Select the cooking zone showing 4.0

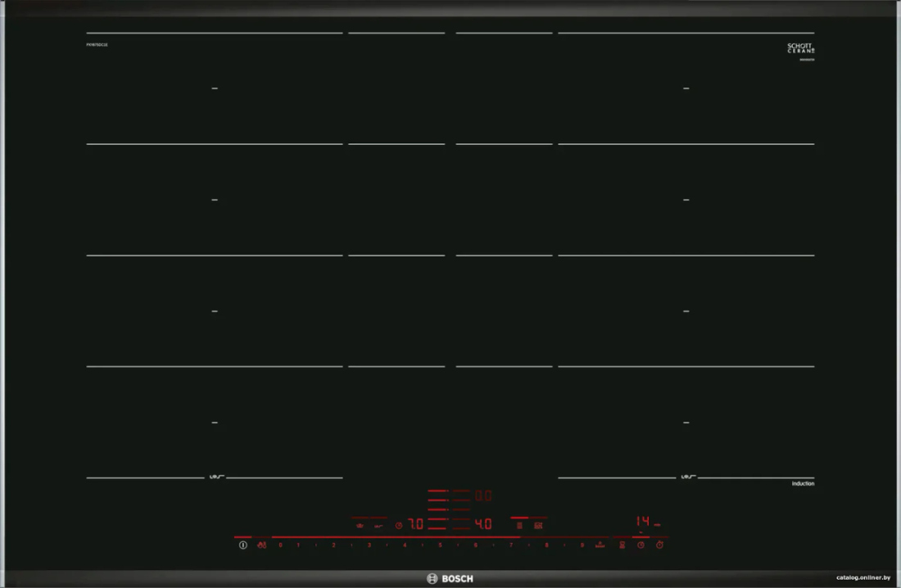pos(483,524)
